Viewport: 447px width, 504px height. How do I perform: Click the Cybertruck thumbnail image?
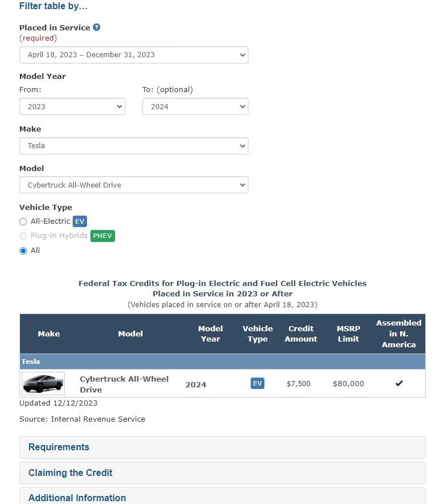[43, 383]
